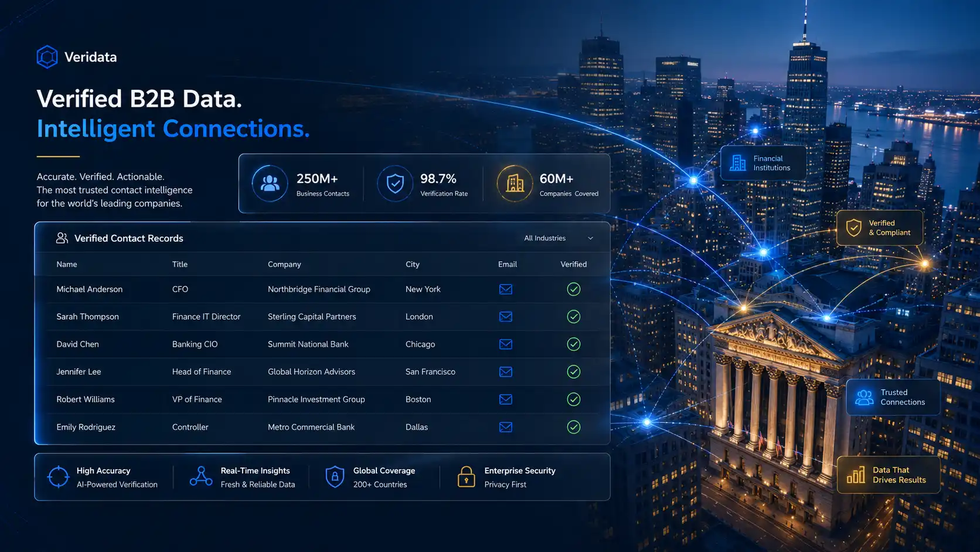This screenshot has height=552, width=980.
Task: Click the Trusted Connections people icon
Action: (x=864, y=397)
